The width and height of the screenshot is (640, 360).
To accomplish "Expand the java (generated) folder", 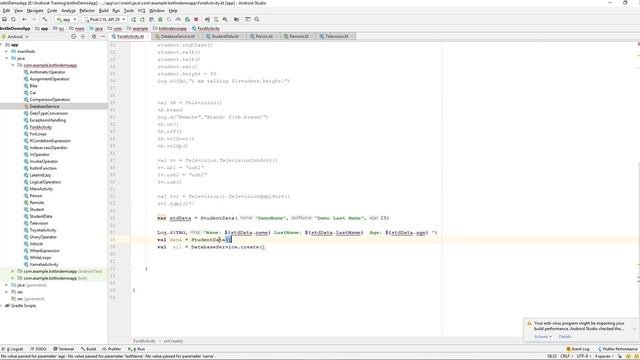I will pyautogui.click(x=7, y=285).
